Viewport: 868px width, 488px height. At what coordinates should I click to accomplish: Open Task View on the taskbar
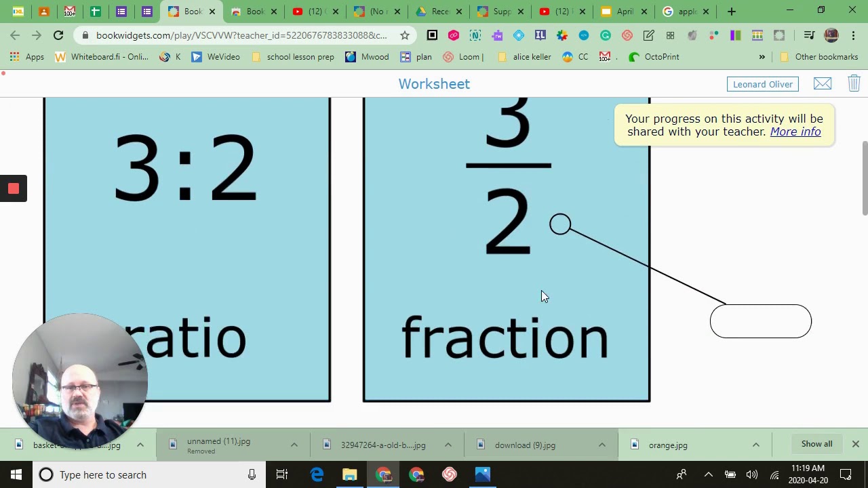pos(282,474)
